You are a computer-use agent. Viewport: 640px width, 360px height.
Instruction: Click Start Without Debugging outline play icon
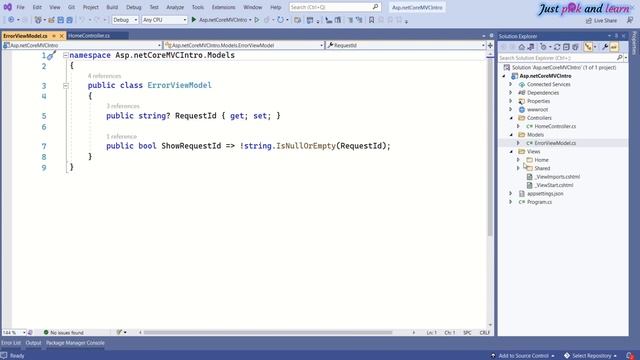coord(257,20)
